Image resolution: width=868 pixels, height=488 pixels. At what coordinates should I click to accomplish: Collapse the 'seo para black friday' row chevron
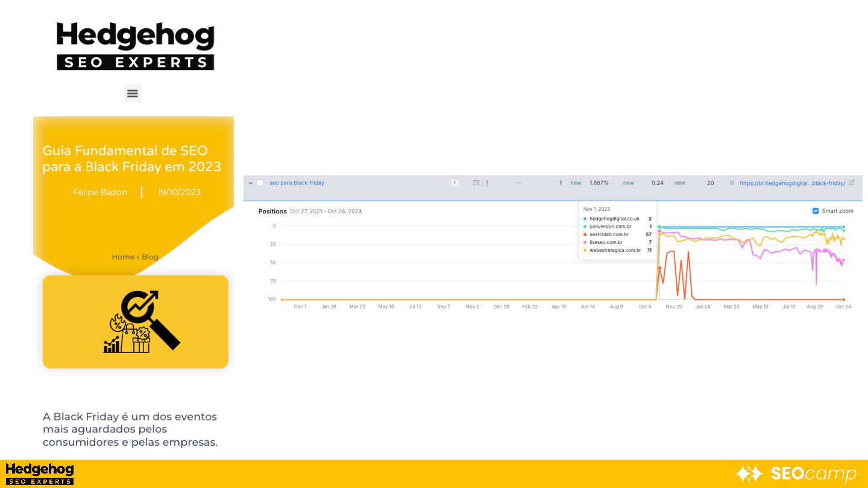coord(251,183)
